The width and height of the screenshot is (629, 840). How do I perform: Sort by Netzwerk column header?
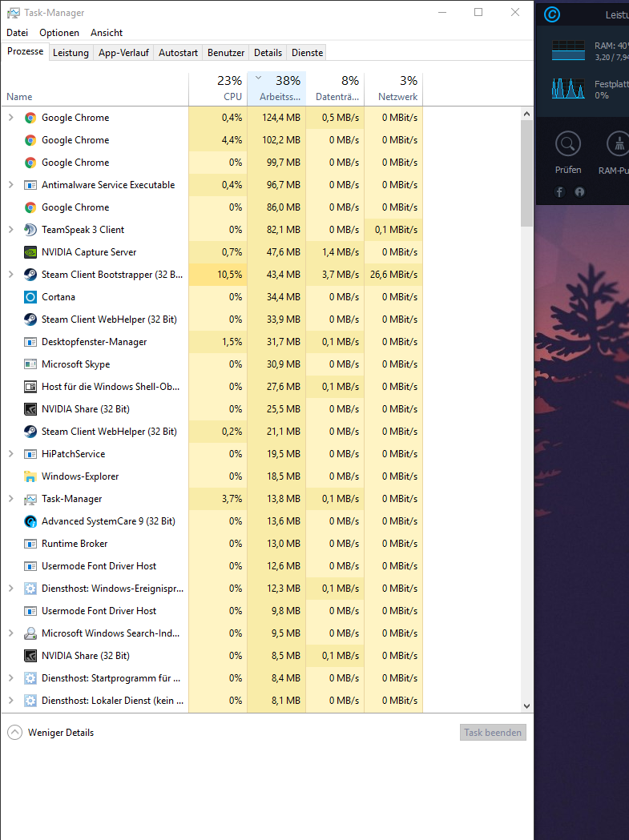(x=393, y=88)
